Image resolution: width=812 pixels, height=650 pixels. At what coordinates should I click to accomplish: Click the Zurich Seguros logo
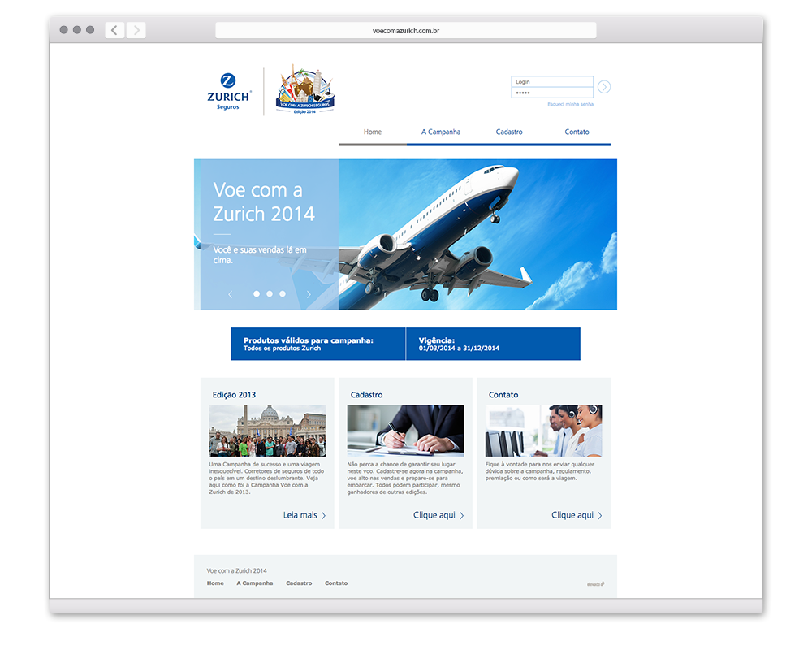229,91
